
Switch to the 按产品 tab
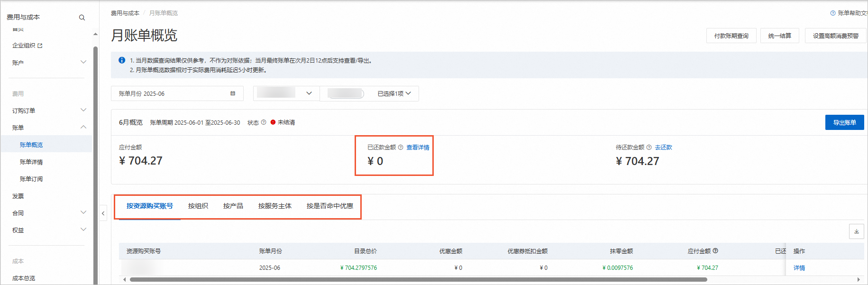233,206
